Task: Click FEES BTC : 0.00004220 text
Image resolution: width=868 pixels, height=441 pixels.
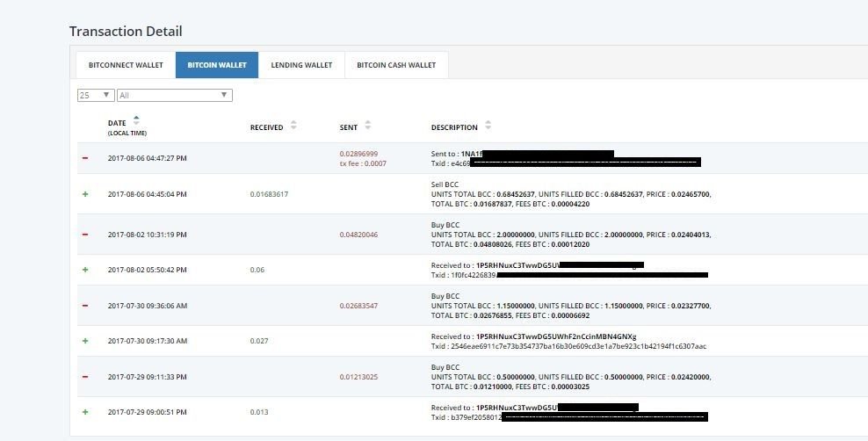Action: coord(553,204)
